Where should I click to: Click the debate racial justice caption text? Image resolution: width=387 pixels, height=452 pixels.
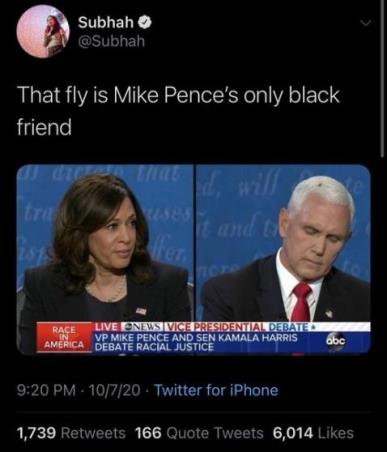[196, 342]
